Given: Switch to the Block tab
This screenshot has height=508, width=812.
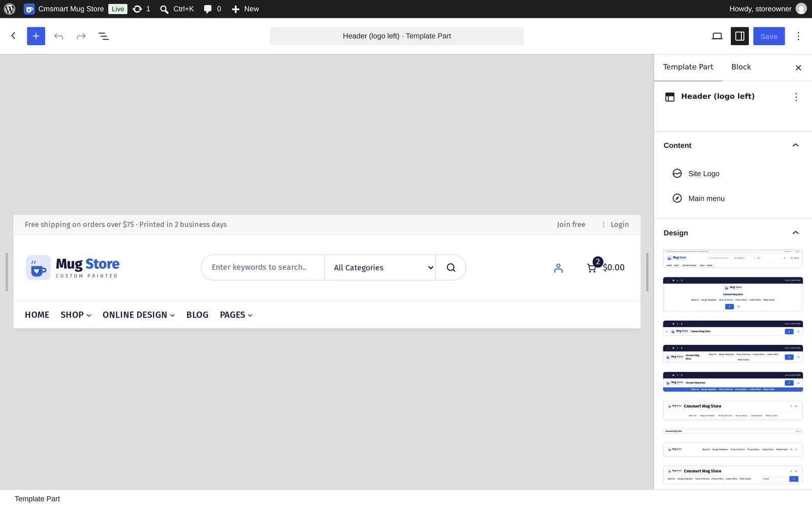Looking at the screenshot, I should 741,67.
